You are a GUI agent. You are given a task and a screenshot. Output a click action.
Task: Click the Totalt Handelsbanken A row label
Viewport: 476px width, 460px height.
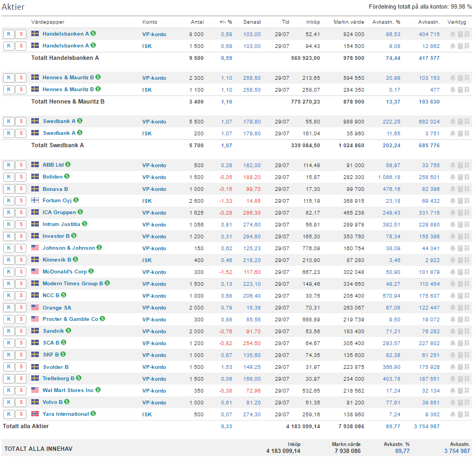coord(65,58)
